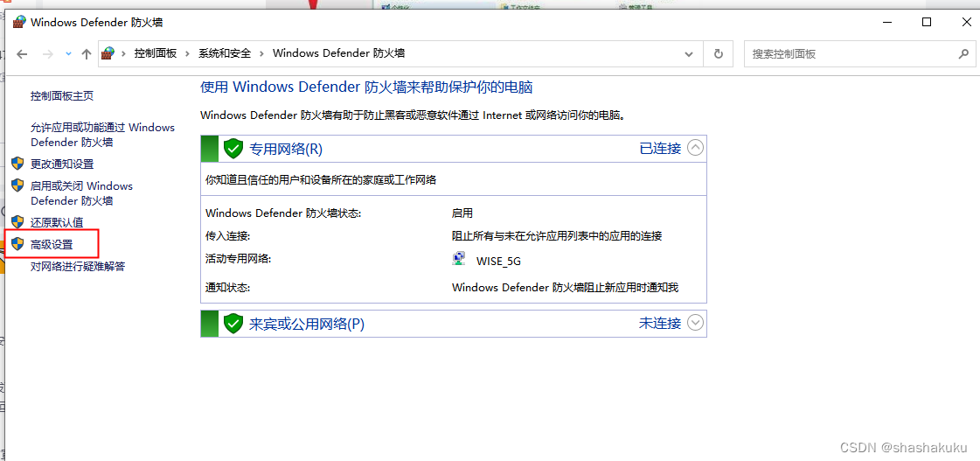980x461 pixels.
Task: Expand the 来宾或公用网络 section with chevron
Action: [x=695, y=323]
